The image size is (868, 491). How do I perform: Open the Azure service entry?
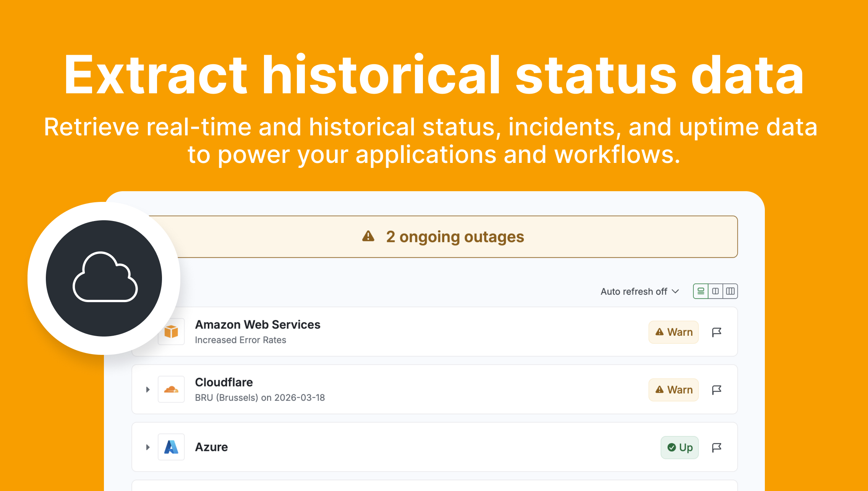[x=211, y=447]
